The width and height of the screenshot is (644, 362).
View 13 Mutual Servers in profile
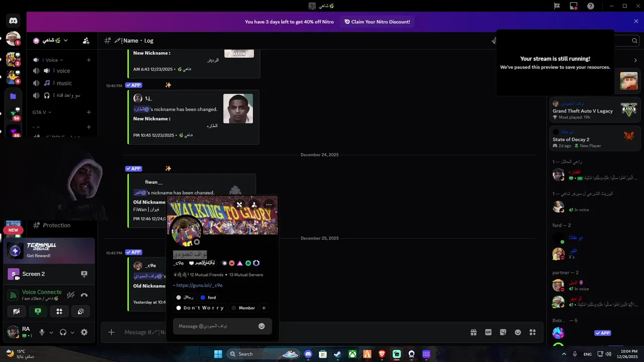tap(246, 275)
